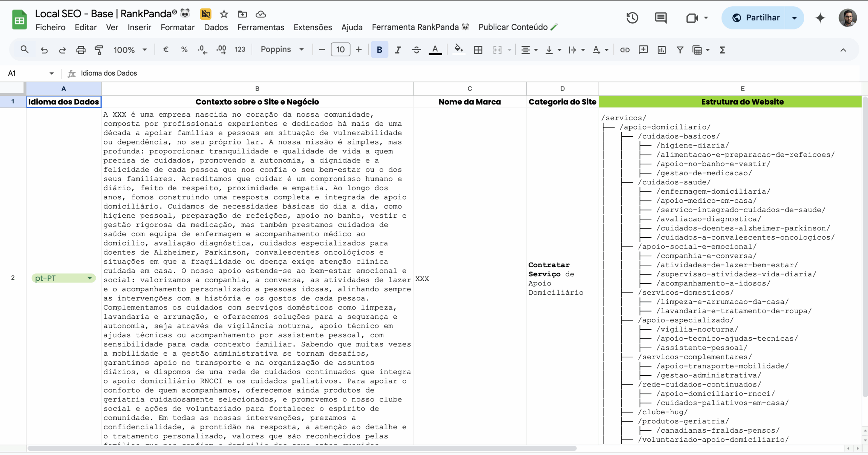Viewport: 868px width, 455px height.
Task: Toggle strikethrough formatting
Action: [416, 50]
